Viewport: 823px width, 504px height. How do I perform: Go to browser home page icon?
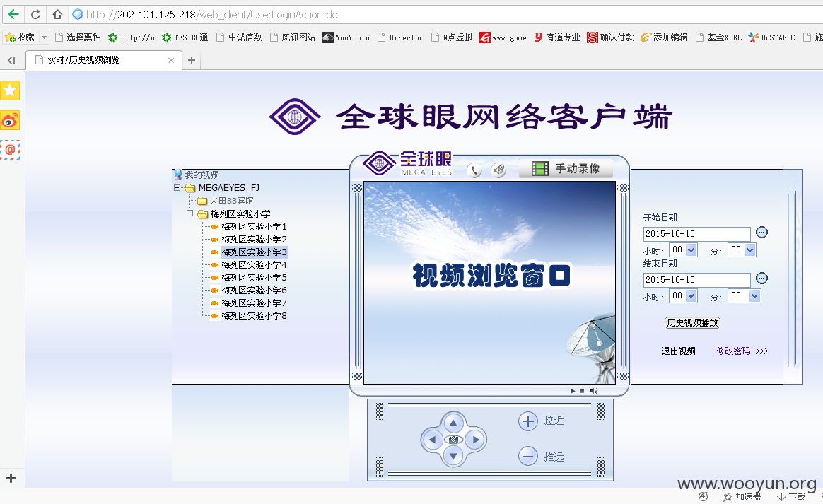[x=57, y=14]
